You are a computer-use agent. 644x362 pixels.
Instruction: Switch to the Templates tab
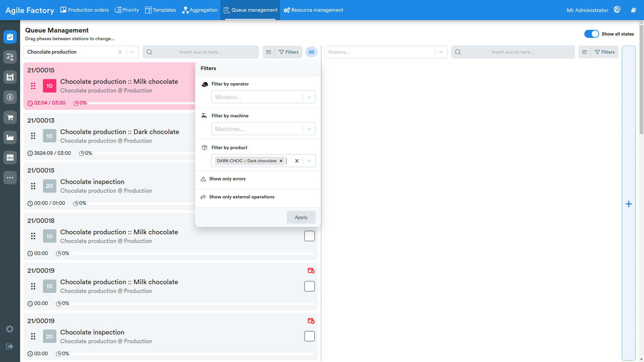point(161,10)
